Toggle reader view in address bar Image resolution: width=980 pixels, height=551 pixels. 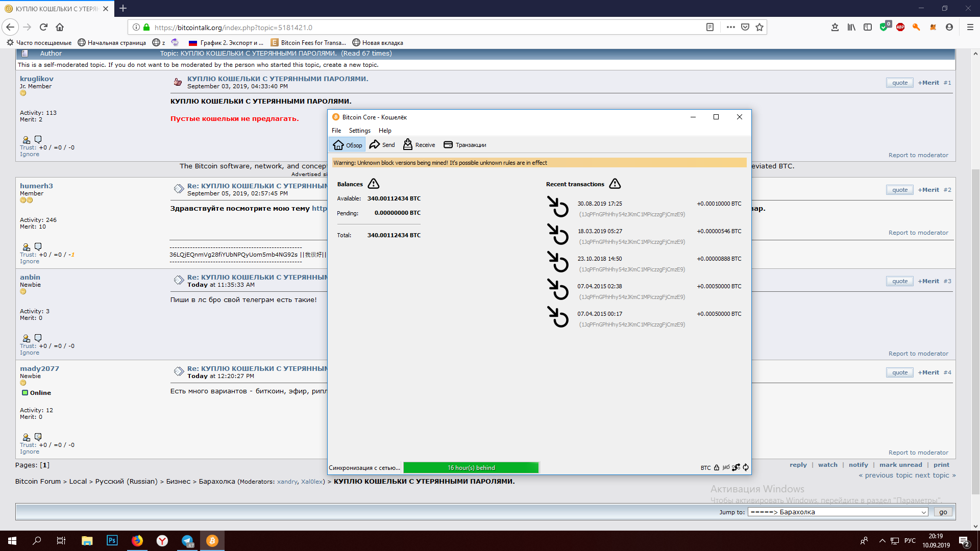click(709, 27)
